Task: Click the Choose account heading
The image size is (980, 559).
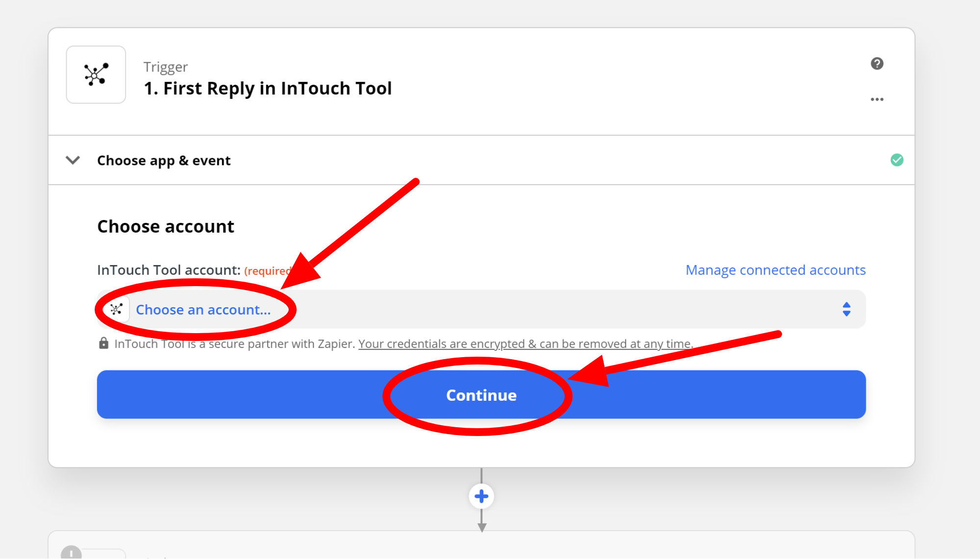Action: pos(166,227)
